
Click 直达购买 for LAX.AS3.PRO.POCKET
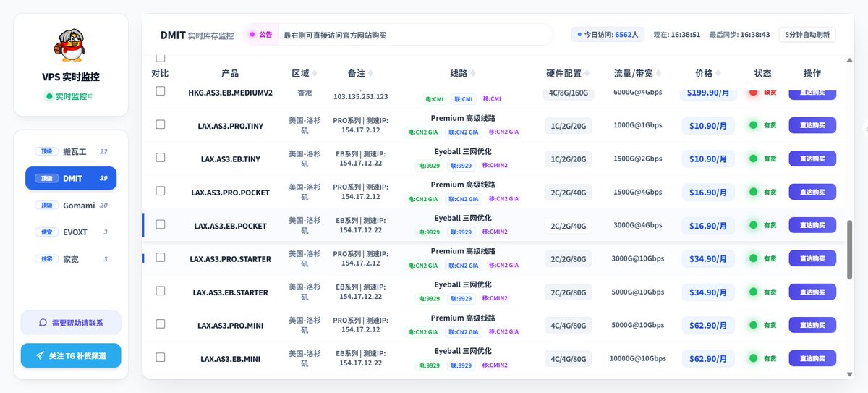point(812,192)
